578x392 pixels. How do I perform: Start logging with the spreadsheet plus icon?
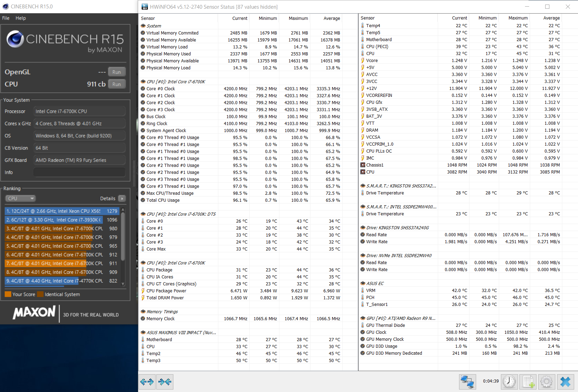coord(528,382)
